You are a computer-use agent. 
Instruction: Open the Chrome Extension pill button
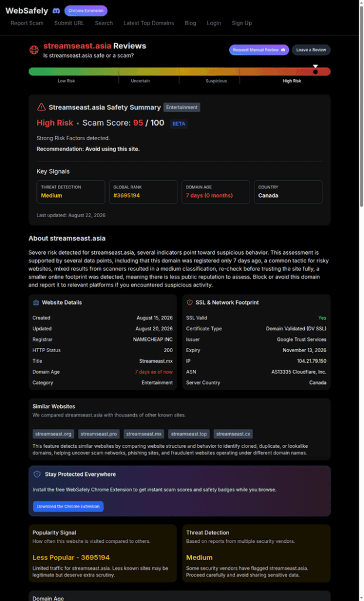click(86, 11)
